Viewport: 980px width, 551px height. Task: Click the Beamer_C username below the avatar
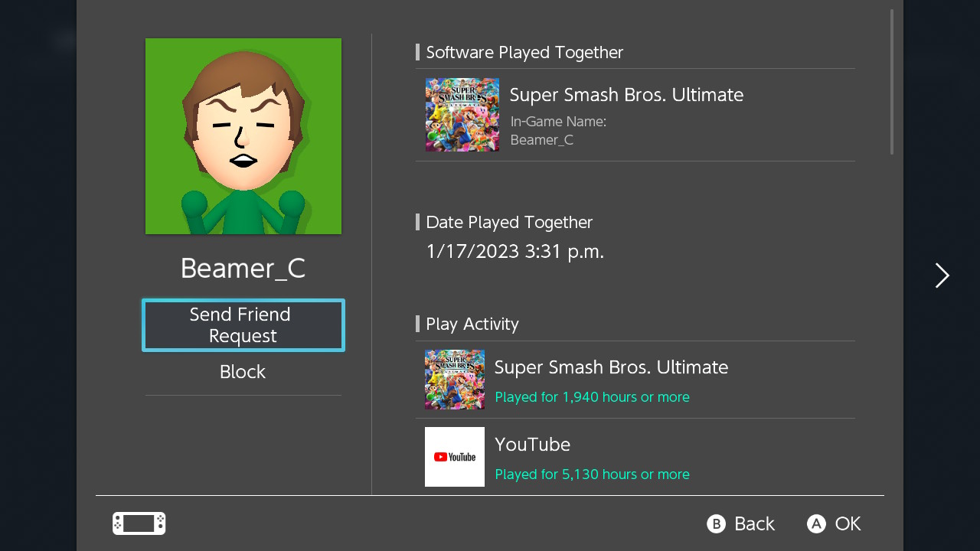(x=243, y=269)
